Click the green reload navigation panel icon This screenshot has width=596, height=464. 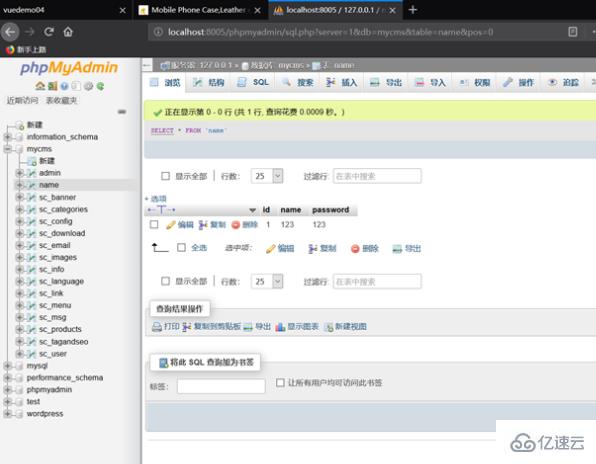(x=100, y=86)
